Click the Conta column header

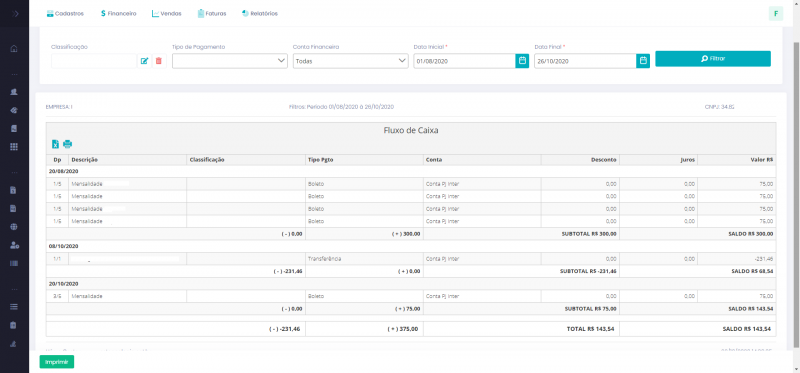point(482,160)
